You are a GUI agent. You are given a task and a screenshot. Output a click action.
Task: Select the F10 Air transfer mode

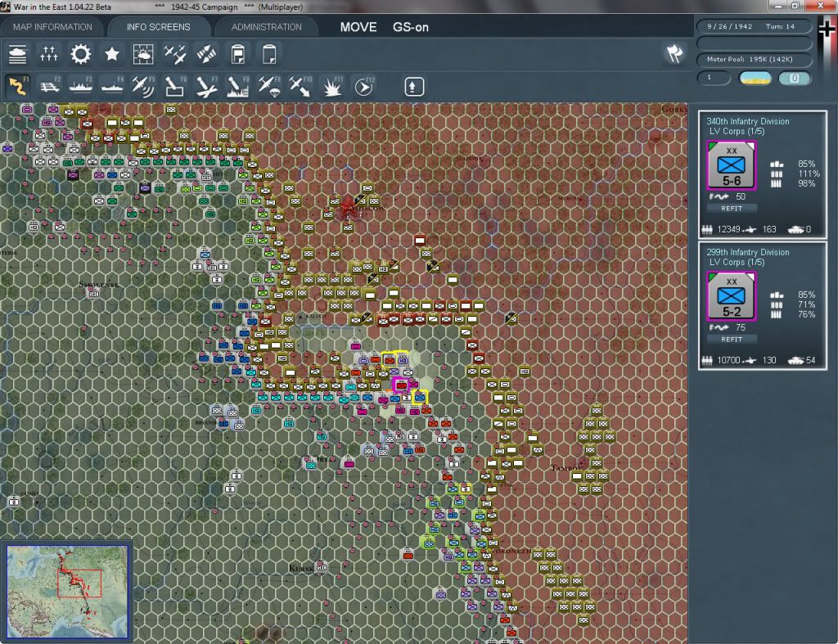point(300,86)
